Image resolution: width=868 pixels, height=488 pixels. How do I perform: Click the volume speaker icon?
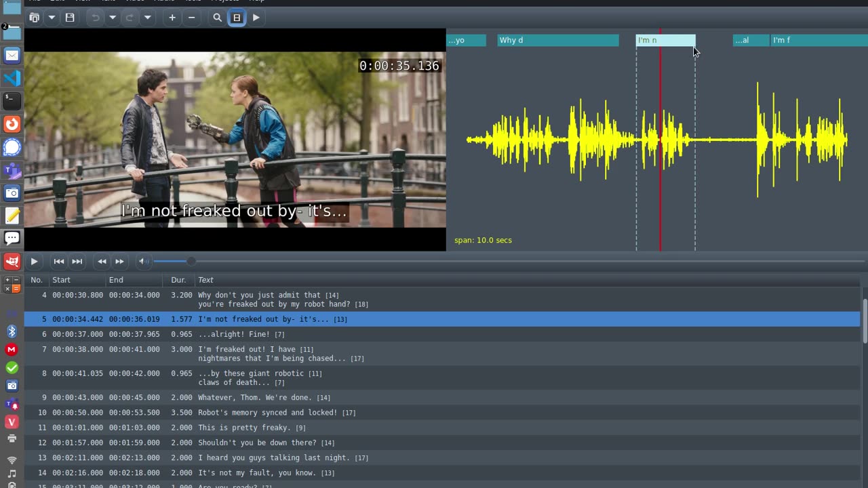click(x=144, y=262)
